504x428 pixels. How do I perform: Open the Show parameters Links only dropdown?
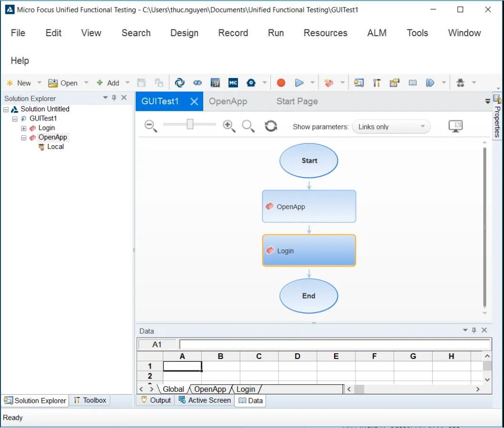coord(391,127)
